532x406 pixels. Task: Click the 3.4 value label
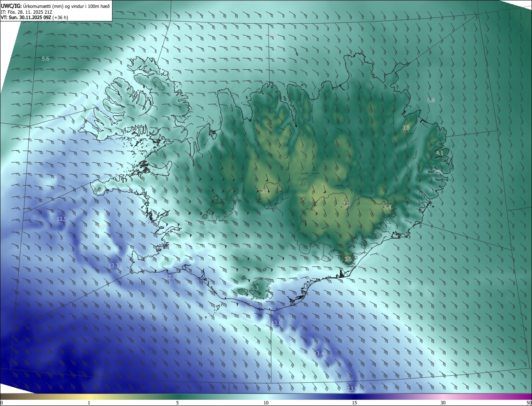(387, 207)
